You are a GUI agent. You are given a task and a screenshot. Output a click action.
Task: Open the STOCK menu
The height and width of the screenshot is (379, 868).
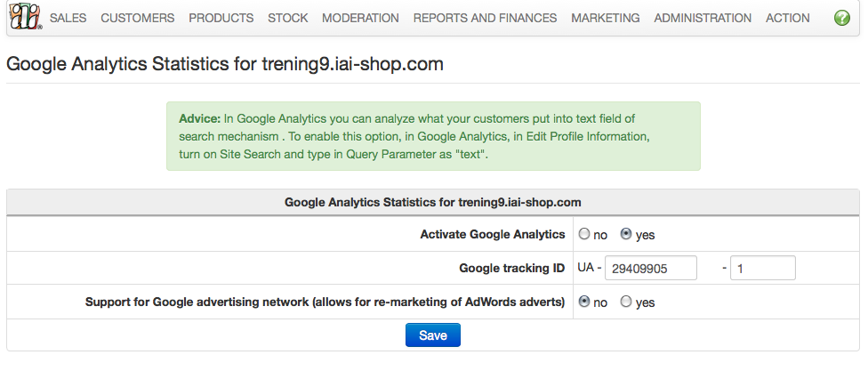pyautogui.click(x=288, y=18)
